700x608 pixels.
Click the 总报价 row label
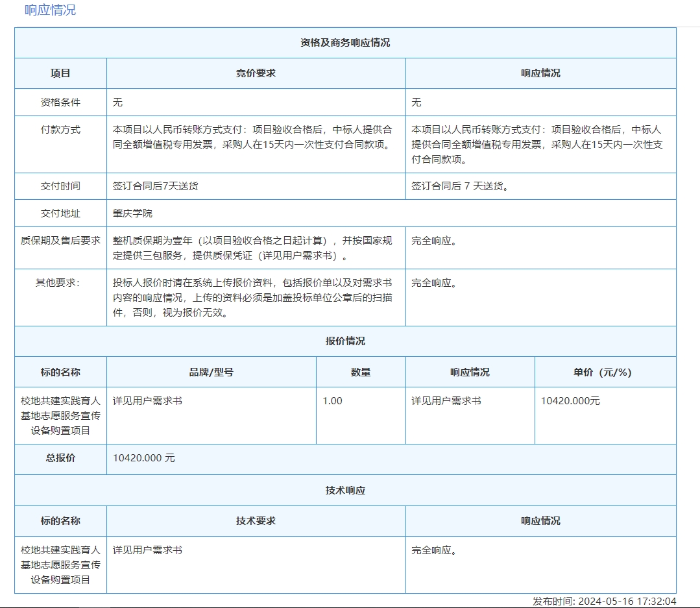point(60,458)
